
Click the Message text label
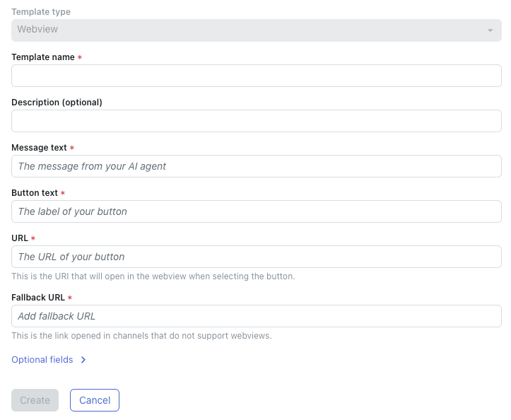(x=39, y=148)
